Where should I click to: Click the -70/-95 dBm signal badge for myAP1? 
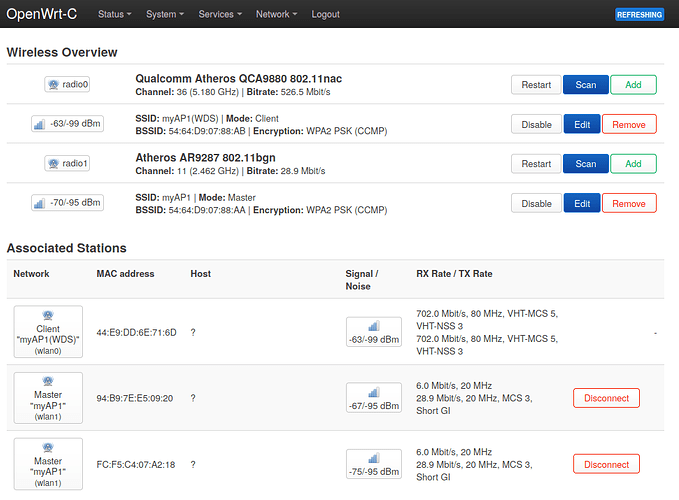68,203
